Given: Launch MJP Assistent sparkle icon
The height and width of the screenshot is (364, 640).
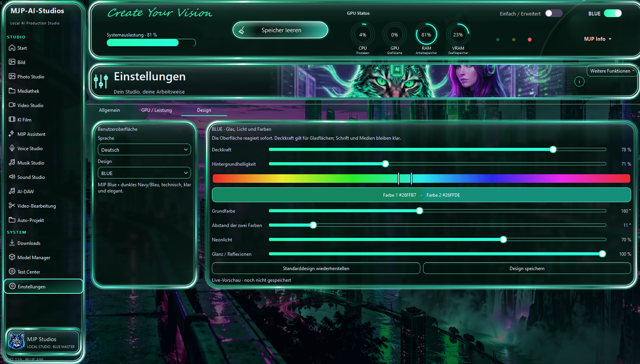Looking at the screenshot, I should pos(12,134).
